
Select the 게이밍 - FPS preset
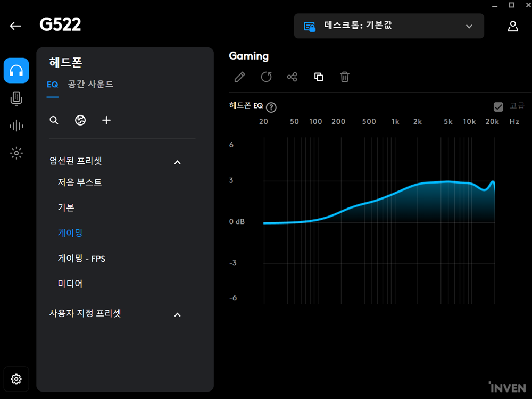coord(81,258)
